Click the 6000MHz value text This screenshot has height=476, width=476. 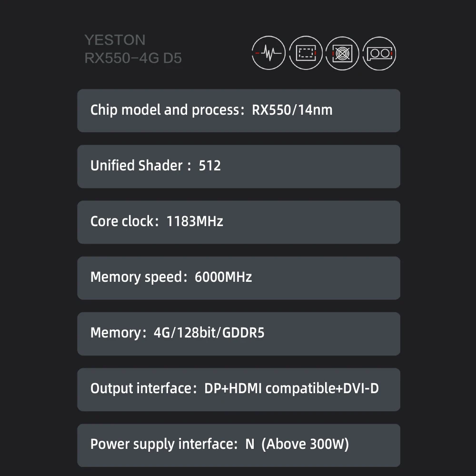pos(223,277)
